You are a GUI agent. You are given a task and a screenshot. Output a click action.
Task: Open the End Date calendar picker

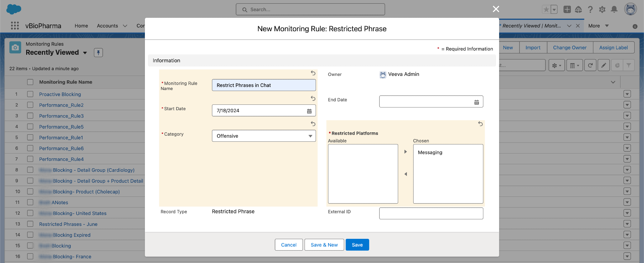pos(476,102)
